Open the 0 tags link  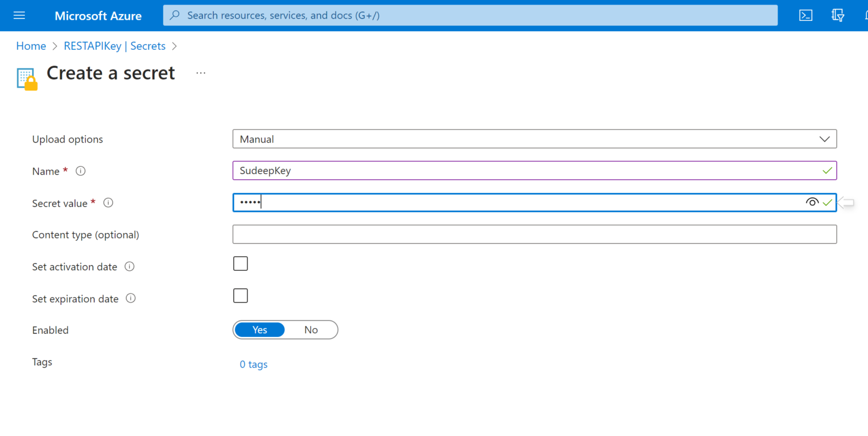tap(253, 364)
